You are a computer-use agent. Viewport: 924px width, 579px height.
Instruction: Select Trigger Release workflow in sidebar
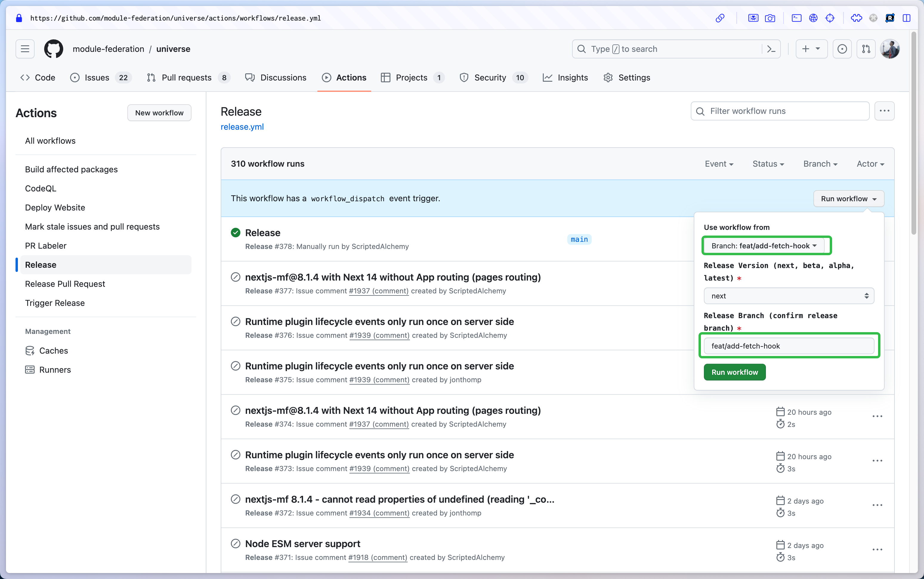(55, 303)
